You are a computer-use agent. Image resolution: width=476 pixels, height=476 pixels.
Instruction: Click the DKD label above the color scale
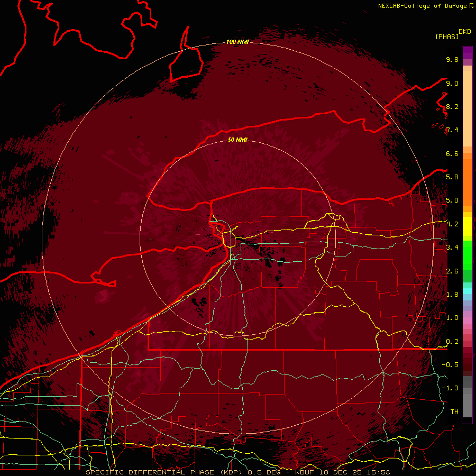coord(465,32)
